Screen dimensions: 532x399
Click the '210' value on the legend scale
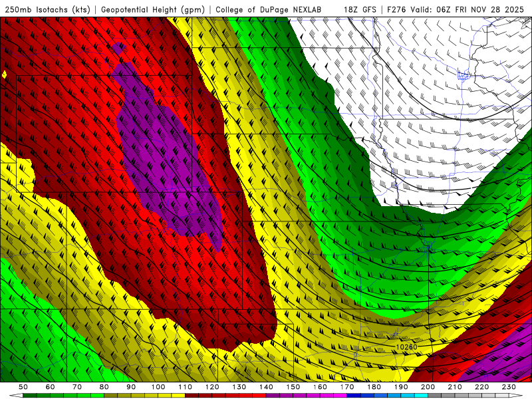[455, 387]
